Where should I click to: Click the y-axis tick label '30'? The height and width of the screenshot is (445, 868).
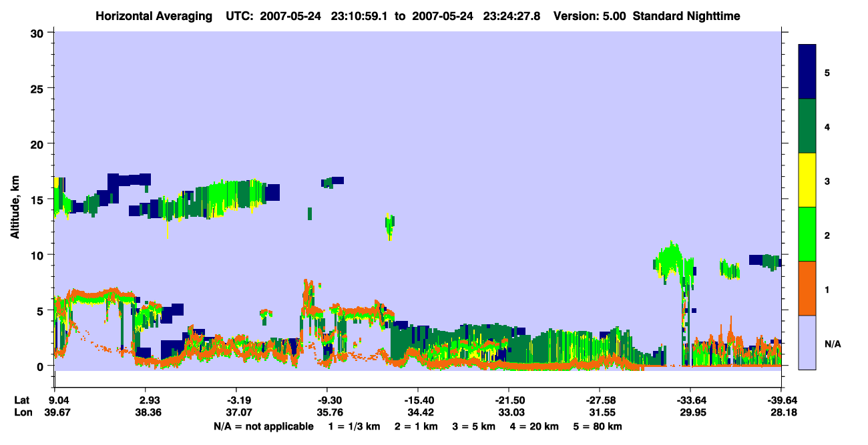[39, 33]
